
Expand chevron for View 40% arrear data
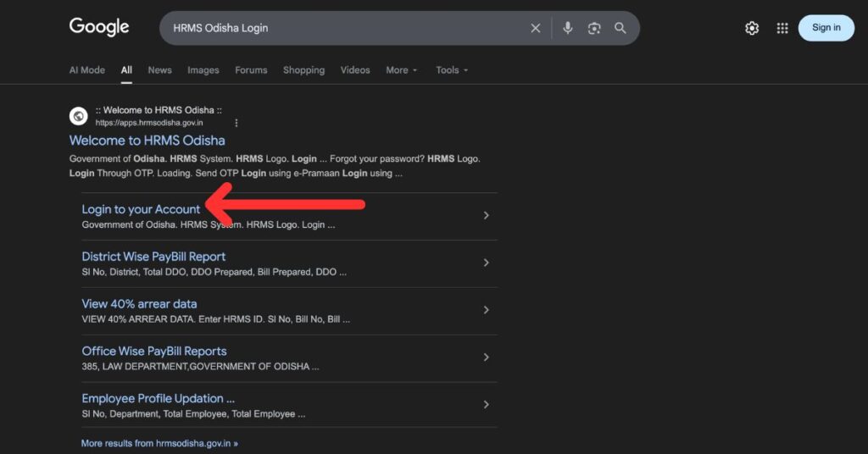[486, 310]
